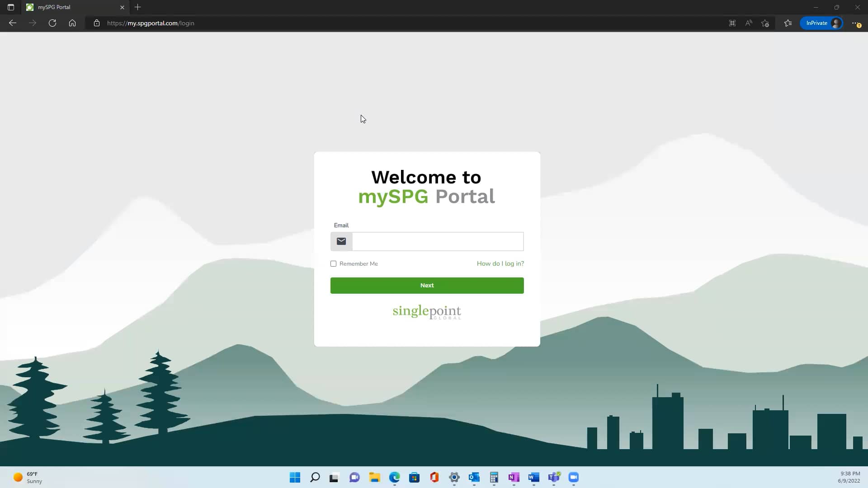868x488 pixels.
Task: Navigate back using the browser back arrow
Action: 12,23
